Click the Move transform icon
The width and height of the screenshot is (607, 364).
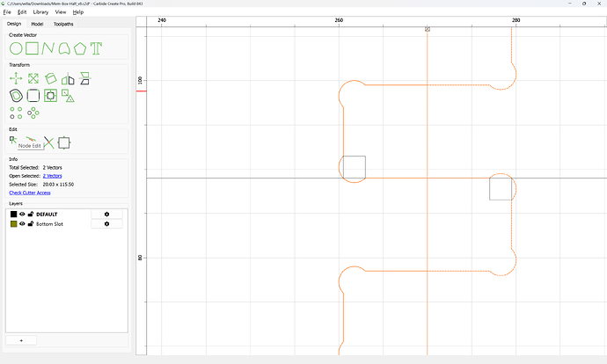(16, 79)
